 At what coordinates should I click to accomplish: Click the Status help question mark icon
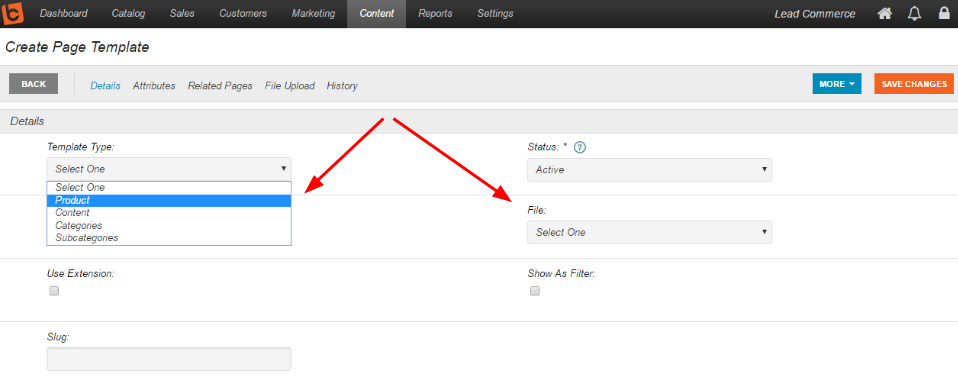click(580, 147)
